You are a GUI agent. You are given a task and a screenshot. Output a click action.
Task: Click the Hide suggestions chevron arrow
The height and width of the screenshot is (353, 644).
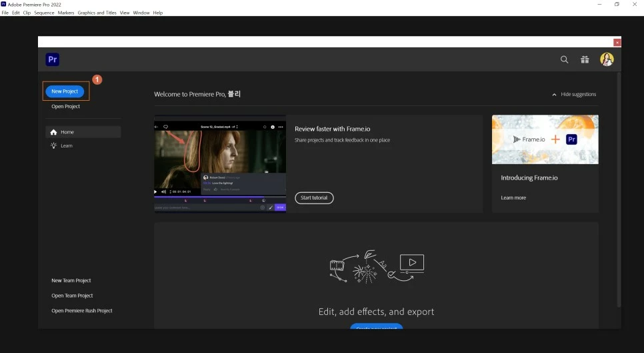(x=554, y=95)
